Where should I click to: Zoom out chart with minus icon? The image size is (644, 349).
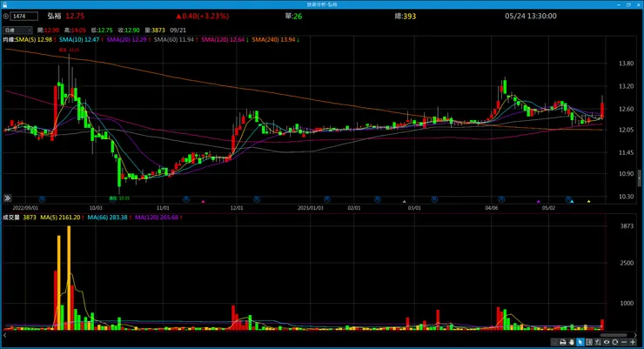624,342
